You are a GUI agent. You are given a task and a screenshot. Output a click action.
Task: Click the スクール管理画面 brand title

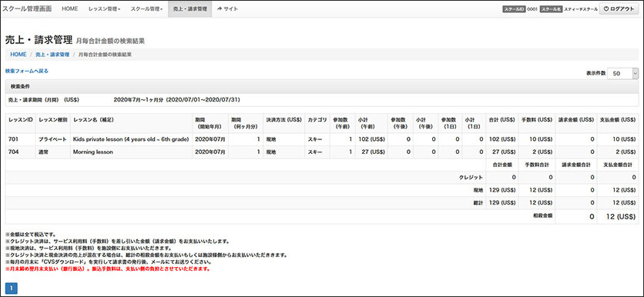tap(27, 8)
